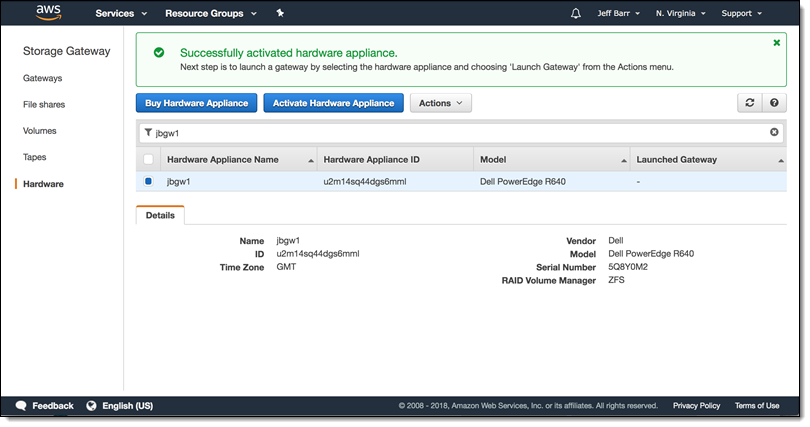The image size is (810, 427).
Task: Uncheck the jbgw1 row checkbox
Action: (149, 182)
